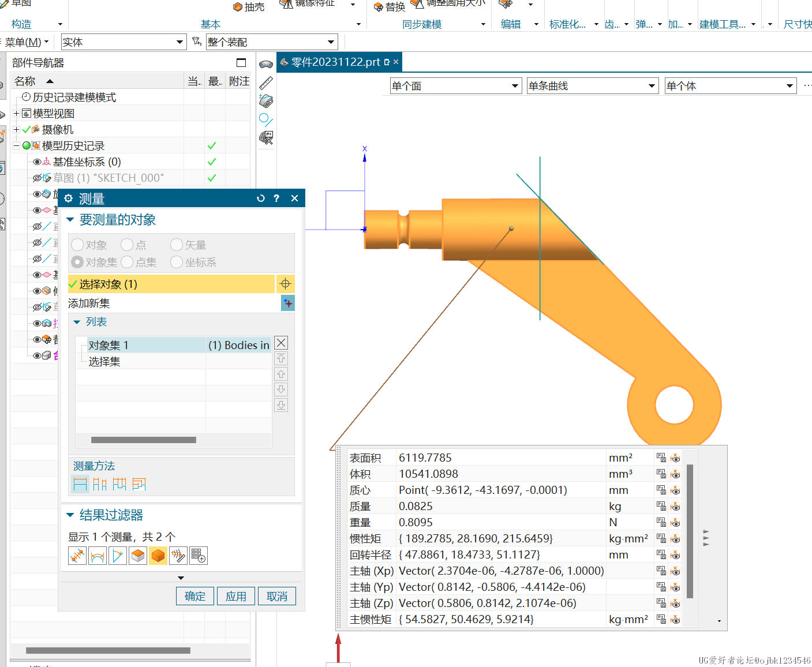
Task: Toggle the curve length result filter icon
Action: coord(98,556)
